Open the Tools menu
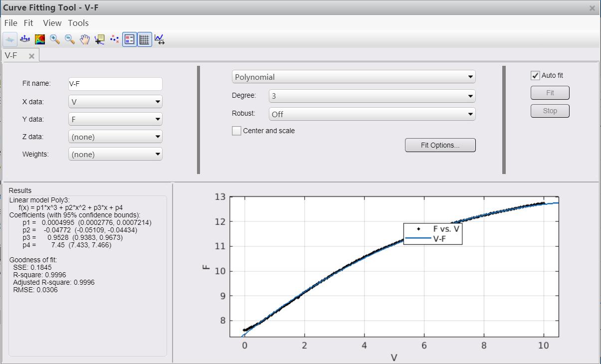 click(78, 23)
